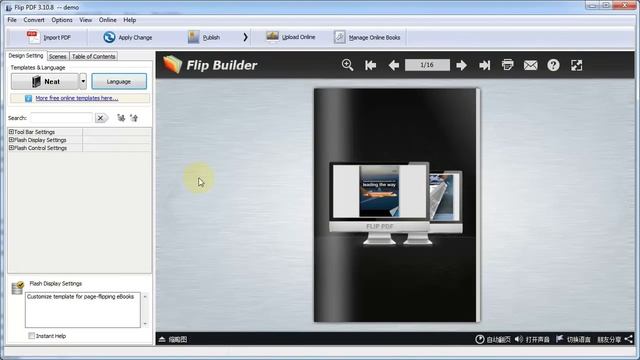This screenshot has width=640, height=360.
Task: Click the Flash Display Settings description icon
Action: point(18,288)
